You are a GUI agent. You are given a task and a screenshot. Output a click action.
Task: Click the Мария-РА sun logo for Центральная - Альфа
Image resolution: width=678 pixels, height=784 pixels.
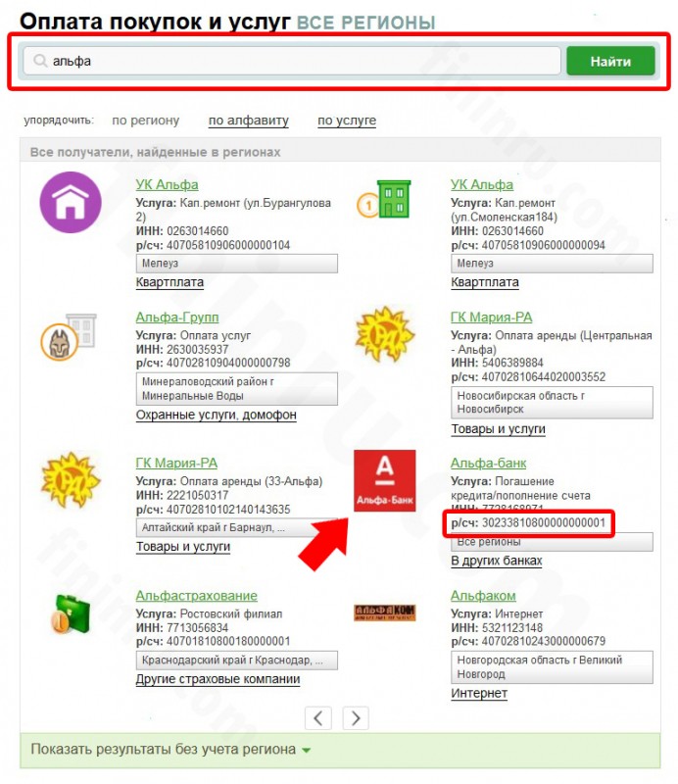[x=384, y=334]
